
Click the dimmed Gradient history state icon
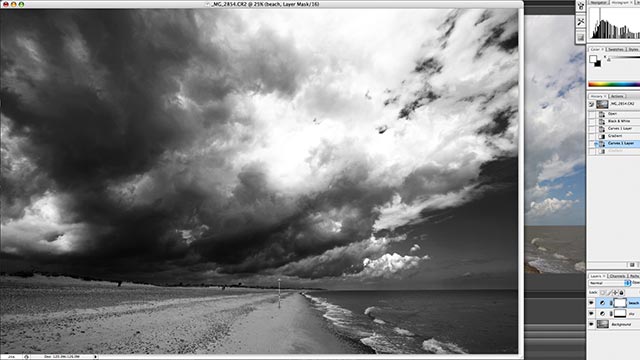pyautogui.click(x=602, y=151)
